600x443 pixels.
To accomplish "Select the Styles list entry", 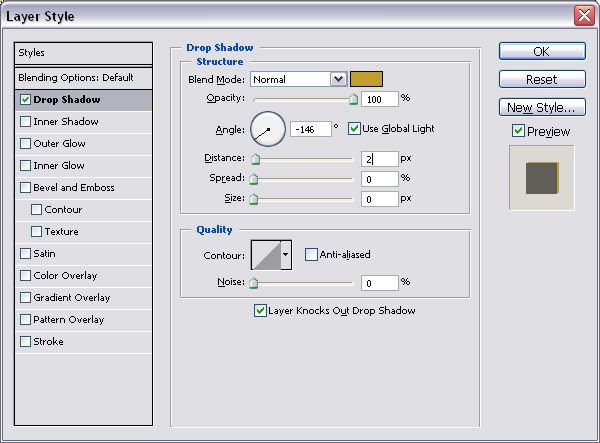I will pyautogui.click(x=83, y=53).
